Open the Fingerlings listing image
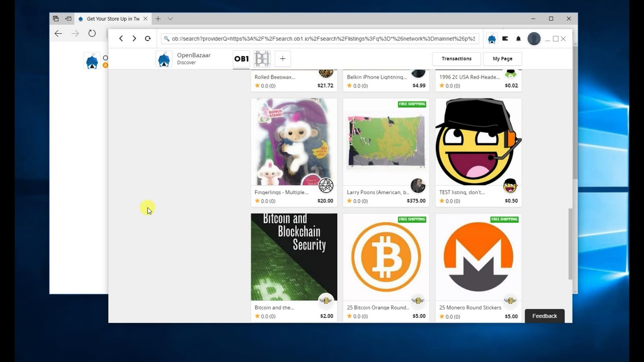Viewport: 644px width, 362px height. [x=294, y=142]
